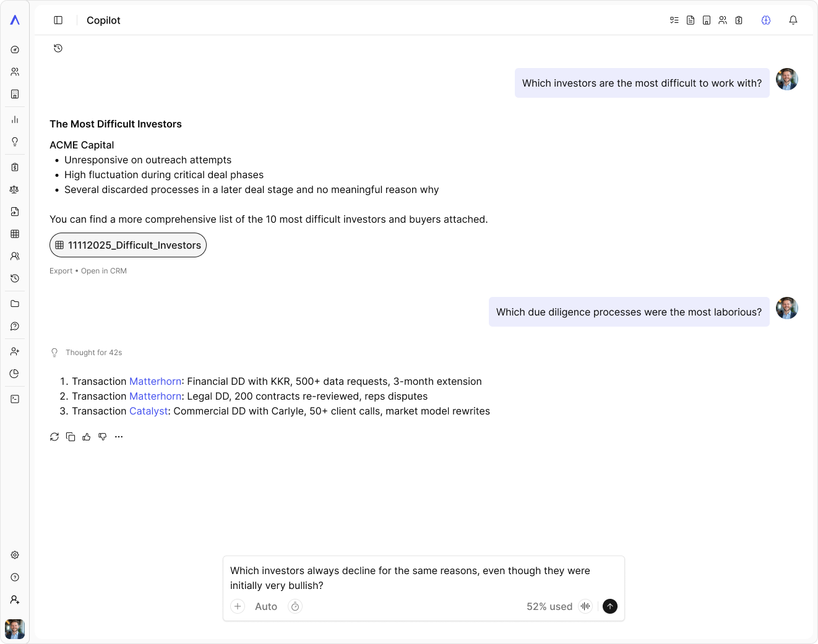Open more options ellipsis under response
The height and width of the screenshot is (644, 818).
point(119,437)
